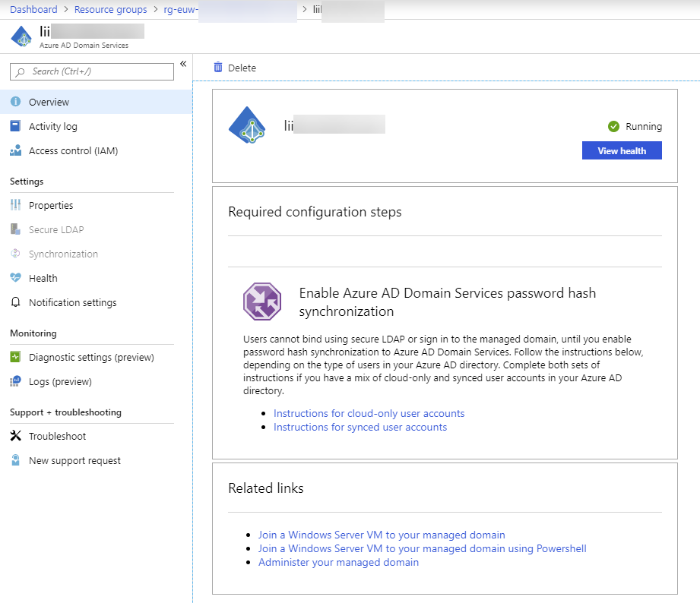Click the Monitoring section header
Image resolution: width=700 pixels, height=603 pixels.
33,333
